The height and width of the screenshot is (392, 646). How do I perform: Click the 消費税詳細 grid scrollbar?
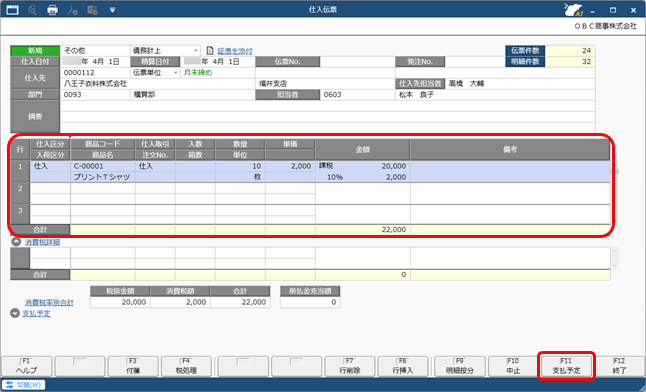click(614, 258)
